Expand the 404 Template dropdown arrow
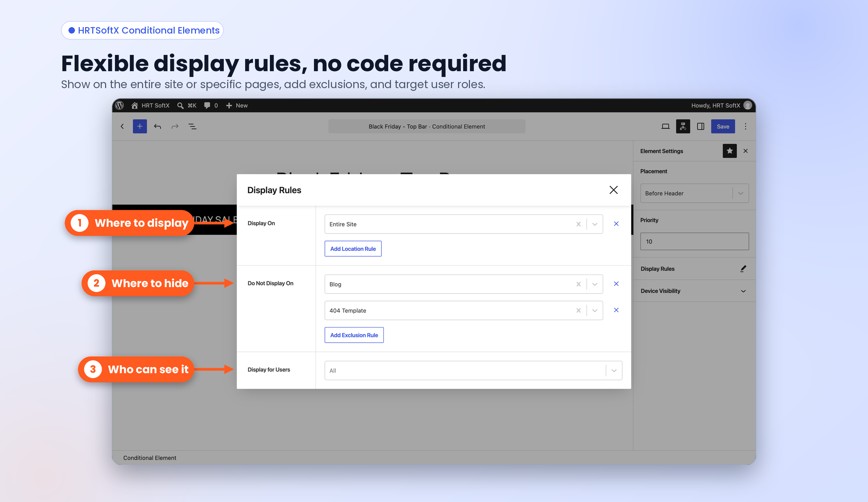 pos(594,310)
